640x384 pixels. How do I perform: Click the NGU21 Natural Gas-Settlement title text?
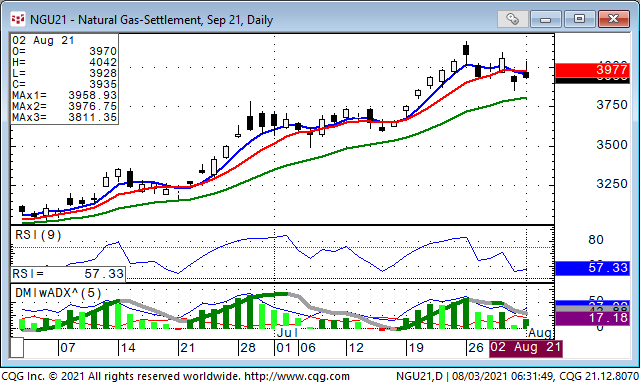pos(151,20)
